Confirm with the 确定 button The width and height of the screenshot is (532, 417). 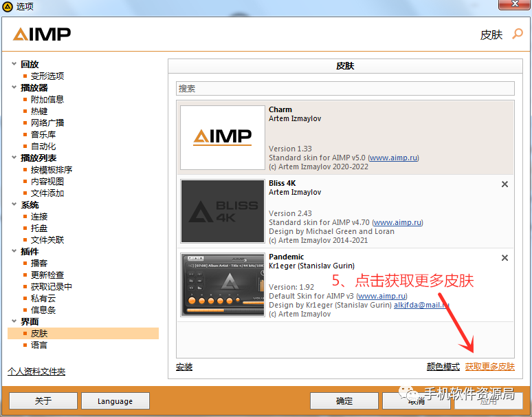pos(344,401)
